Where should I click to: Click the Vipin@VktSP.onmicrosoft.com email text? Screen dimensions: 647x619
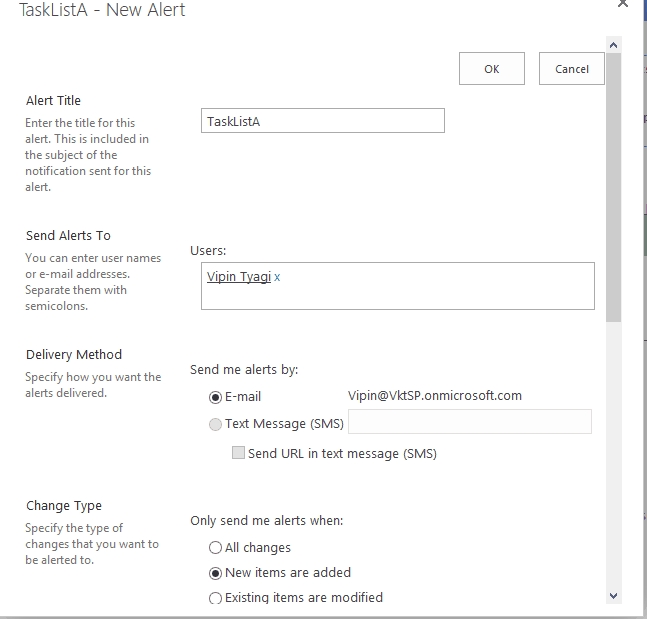(x=434, y=396)
